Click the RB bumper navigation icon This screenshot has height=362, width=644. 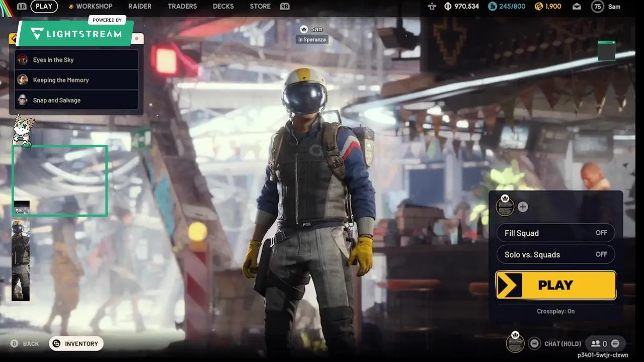point(284,7)
